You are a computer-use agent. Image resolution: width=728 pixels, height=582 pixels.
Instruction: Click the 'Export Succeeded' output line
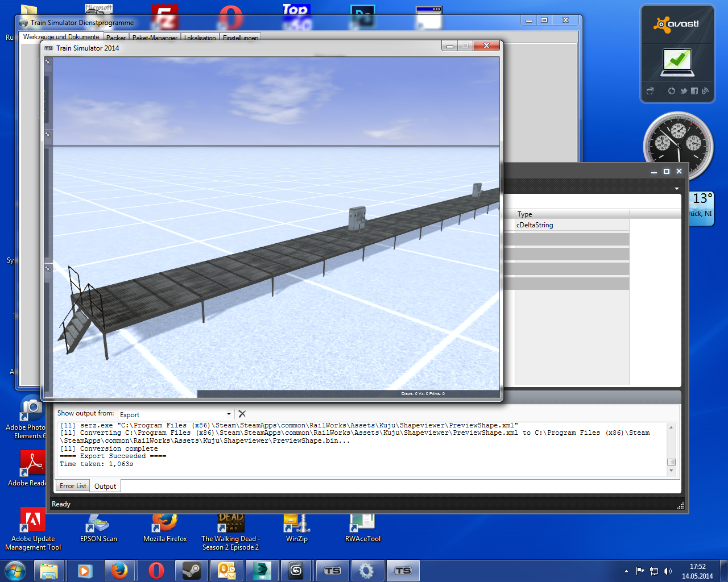point(113,456)
